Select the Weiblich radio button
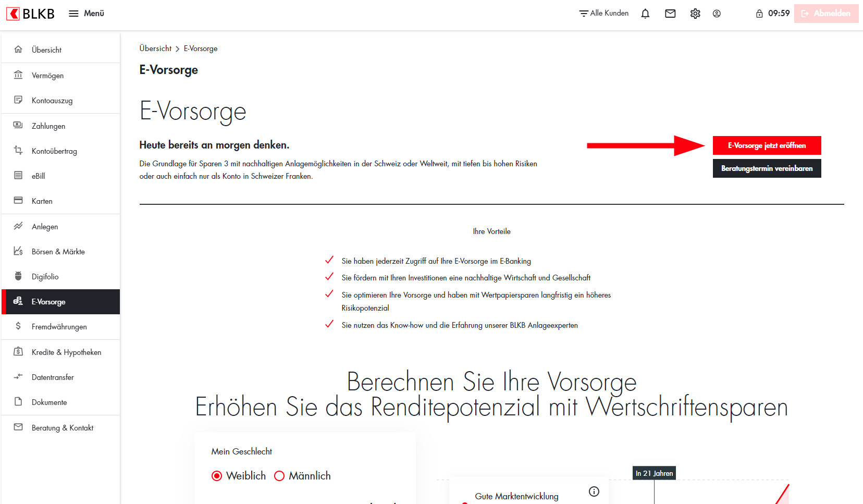This screenshot has height=504, width=863. coord(217,476)
